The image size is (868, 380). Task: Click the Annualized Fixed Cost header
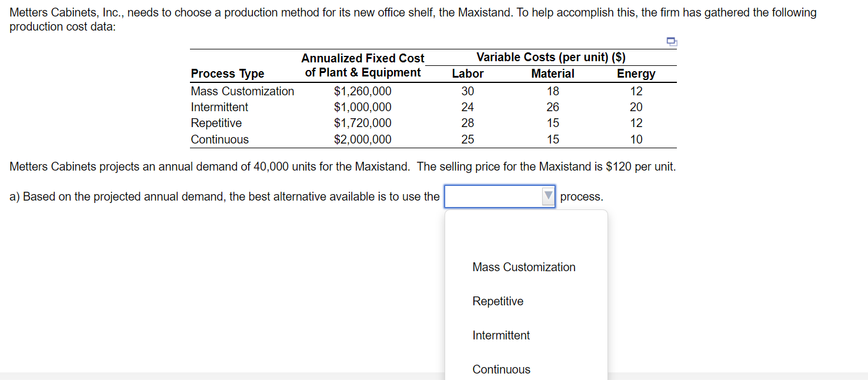pos(363,65)
